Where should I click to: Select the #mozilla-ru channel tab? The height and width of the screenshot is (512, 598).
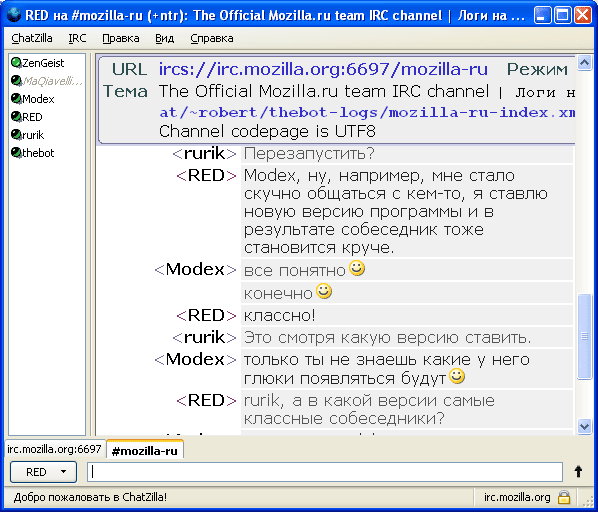point(145,450)
